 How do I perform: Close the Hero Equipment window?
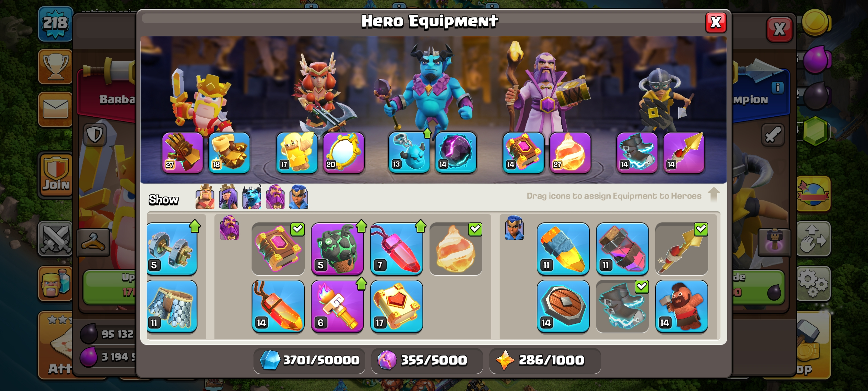pos(716,23)
